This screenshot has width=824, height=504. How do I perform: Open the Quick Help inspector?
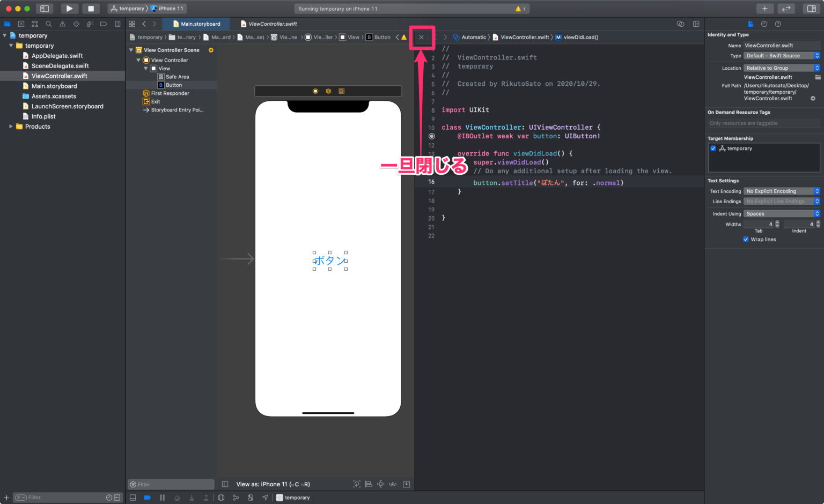(x=777, y=24)
